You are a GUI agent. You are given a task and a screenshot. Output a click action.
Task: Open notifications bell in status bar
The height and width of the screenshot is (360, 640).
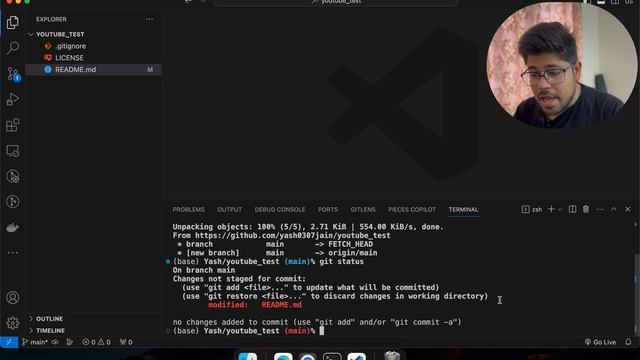point(628,342)
